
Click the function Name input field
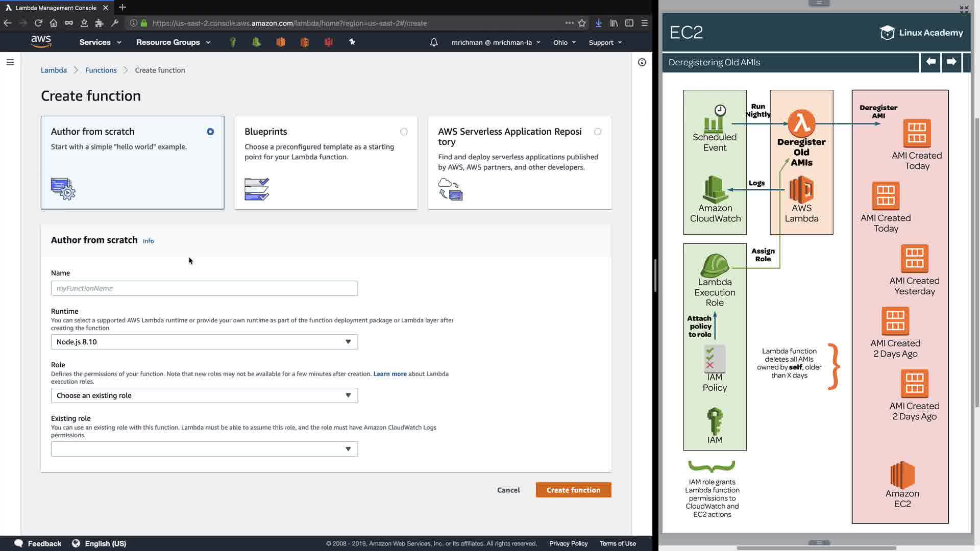204,288
